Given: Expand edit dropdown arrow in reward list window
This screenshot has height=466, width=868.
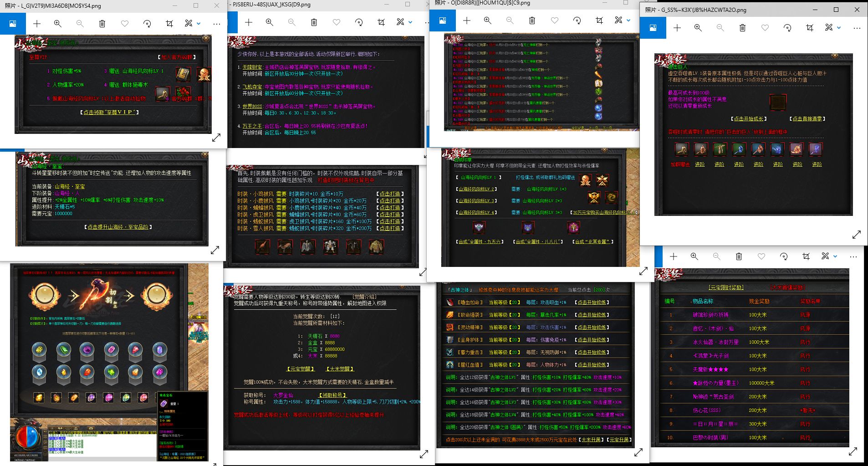Looking at the screenshot, I should pyautogui.click(x=835, y=256).
